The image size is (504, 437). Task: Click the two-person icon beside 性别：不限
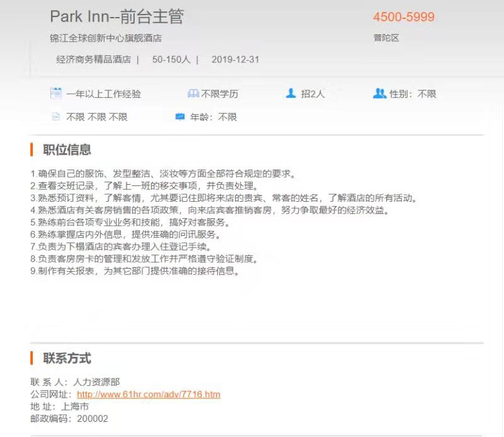379,93
